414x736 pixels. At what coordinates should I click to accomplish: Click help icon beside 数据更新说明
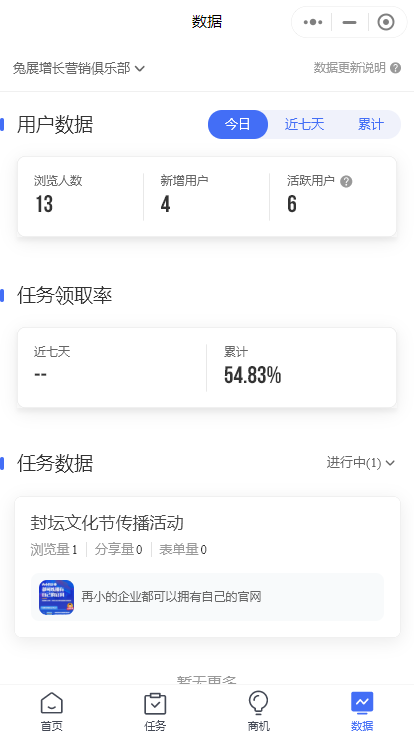point(396,68)
